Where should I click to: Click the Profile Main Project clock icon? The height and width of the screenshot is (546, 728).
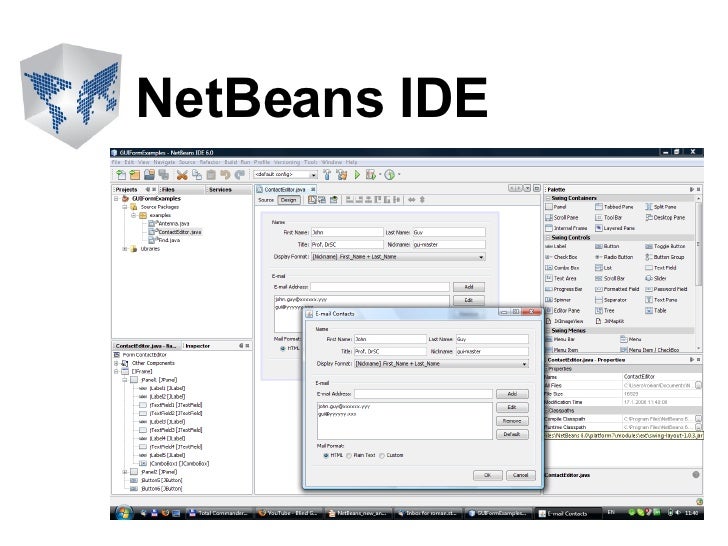(x=390, y=175)
